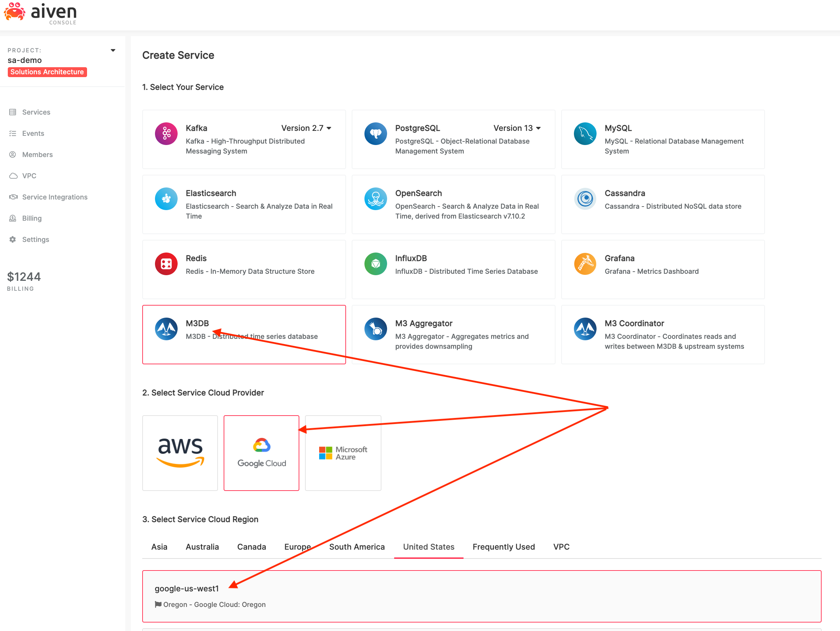Select Microsoft Azure provider card
840x631 pixels.
pyautogui.click(x=343, y=453)
